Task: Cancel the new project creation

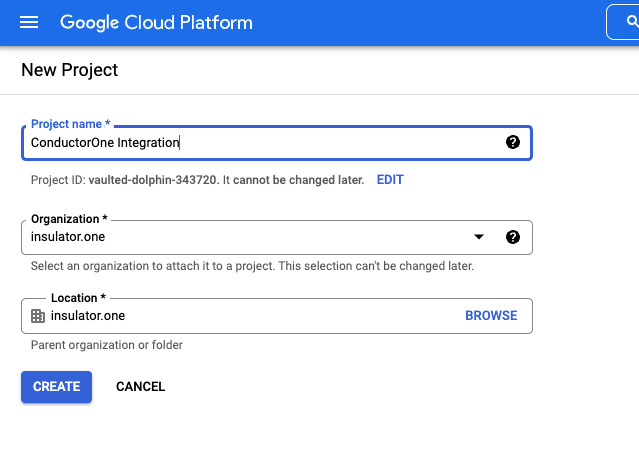Action: [x=140, y=387]
